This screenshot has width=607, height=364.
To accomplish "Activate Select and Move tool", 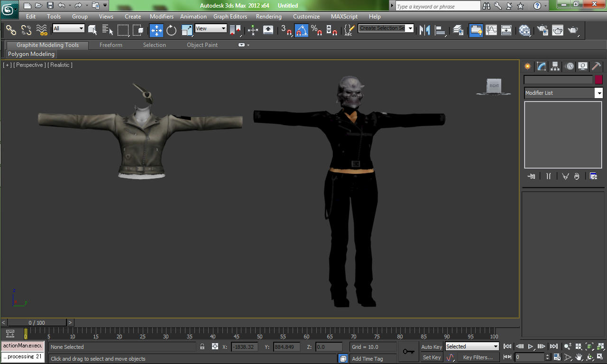I will (x=156, y=30).
